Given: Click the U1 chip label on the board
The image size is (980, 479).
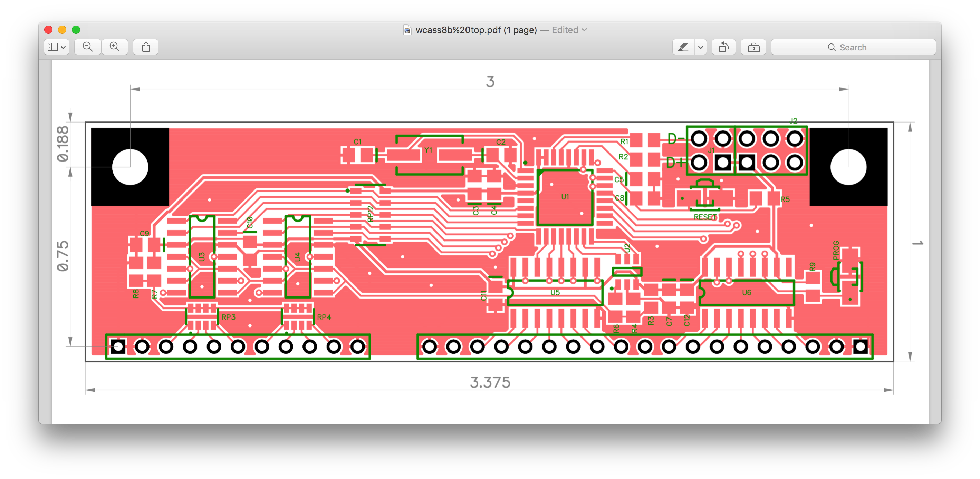Looking at the screenshot, I should pyautogui.click(x=565, y=197).
